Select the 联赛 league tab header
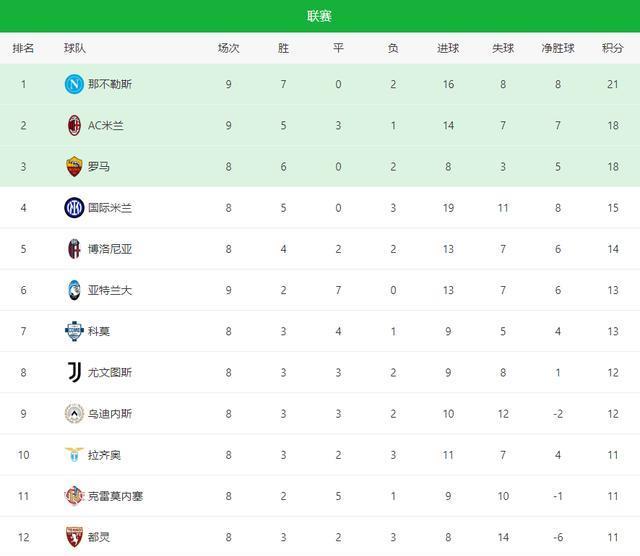 click(320, 16)
